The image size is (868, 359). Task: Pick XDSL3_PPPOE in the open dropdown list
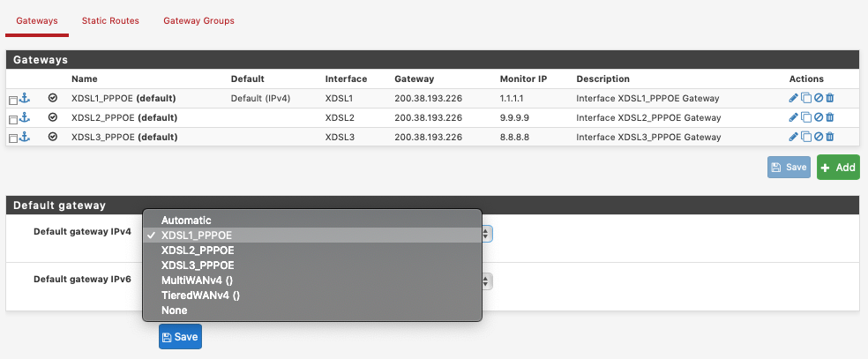coord(198,265)
